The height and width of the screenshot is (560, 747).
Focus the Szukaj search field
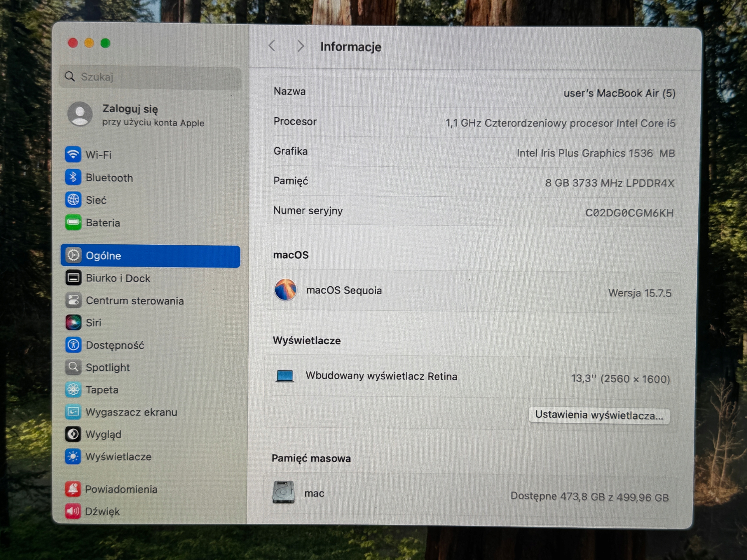(150, 77)
